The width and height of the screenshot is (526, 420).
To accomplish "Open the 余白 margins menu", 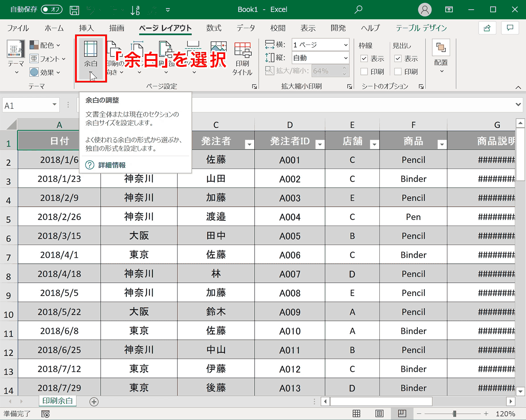I will click(91, 58).
